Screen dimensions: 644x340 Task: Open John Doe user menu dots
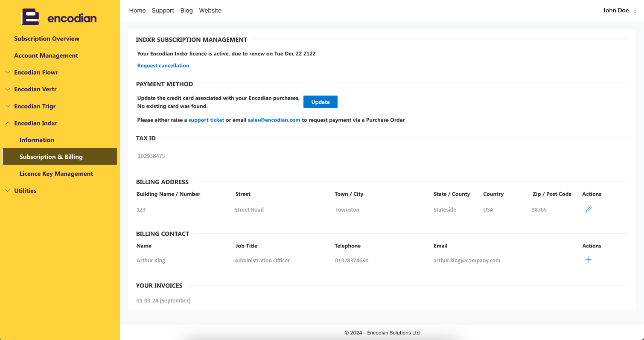[x=635, y=10]
